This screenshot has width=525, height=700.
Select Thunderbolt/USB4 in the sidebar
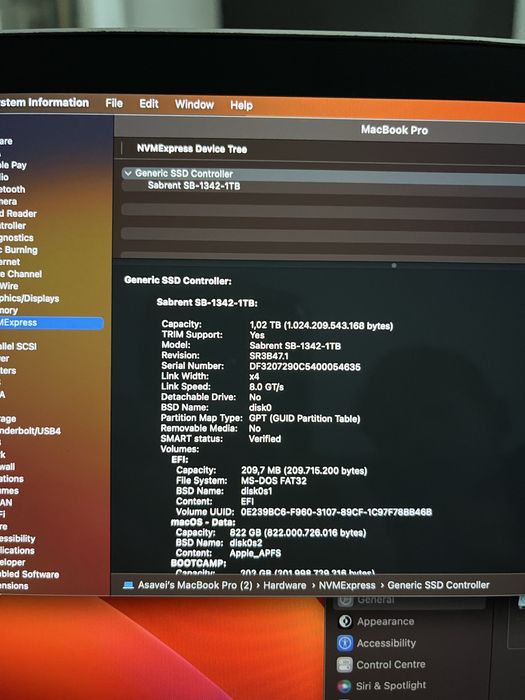(30, 431)
